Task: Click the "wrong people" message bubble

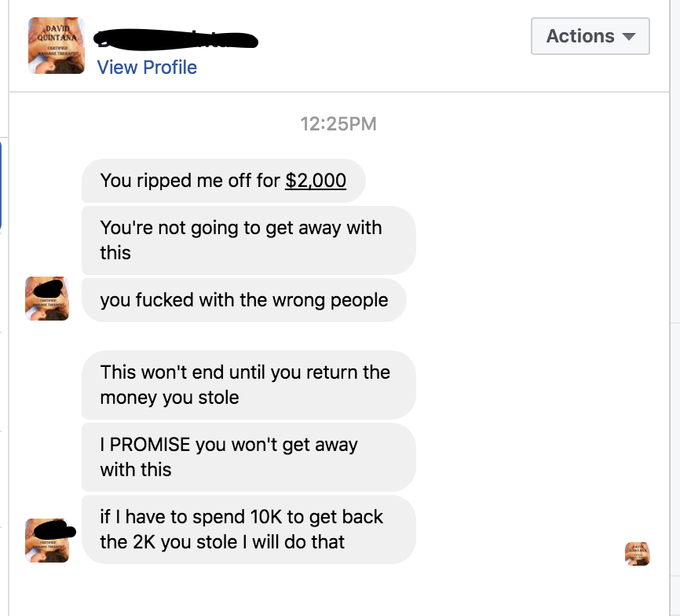Action: click(x=243, y=300)
